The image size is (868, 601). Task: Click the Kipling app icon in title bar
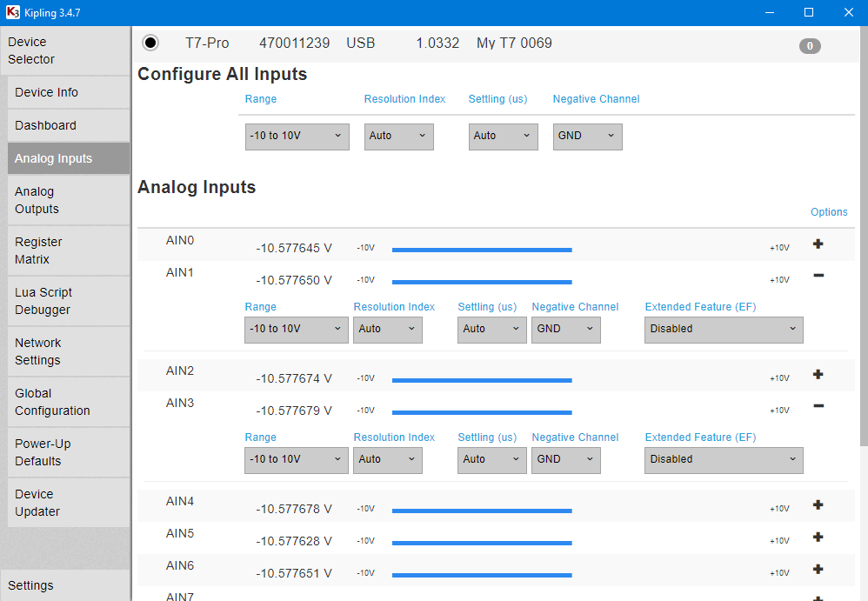[12, 12]
